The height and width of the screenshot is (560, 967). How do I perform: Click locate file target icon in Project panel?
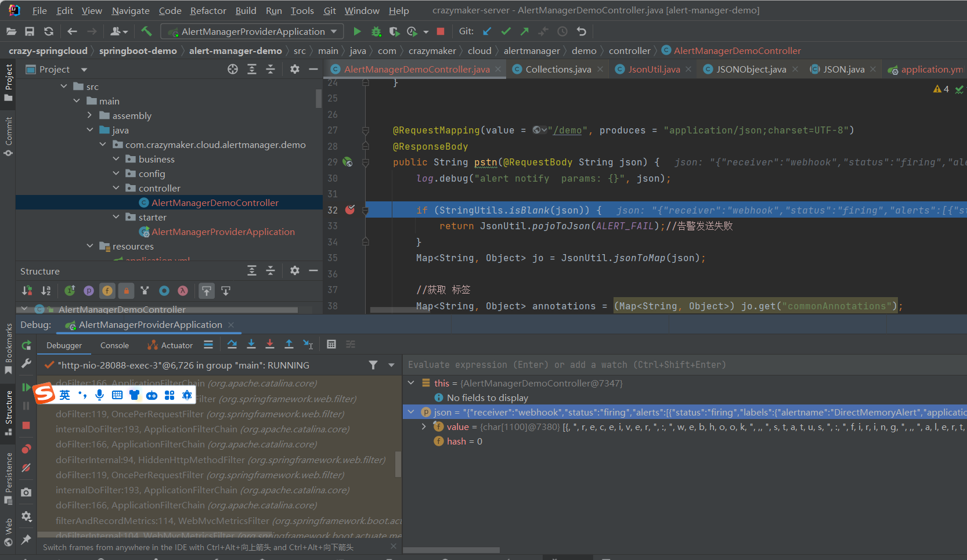coord(233,69)
